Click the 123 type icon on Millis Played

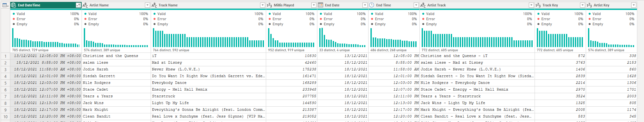(x=269, y=5)
